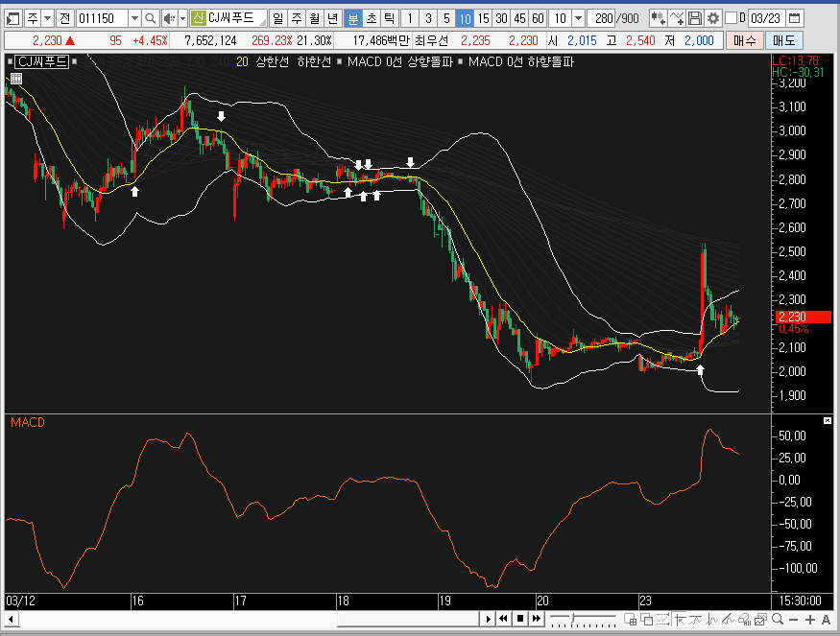Open stock code search magnifier

coord(151,19)
